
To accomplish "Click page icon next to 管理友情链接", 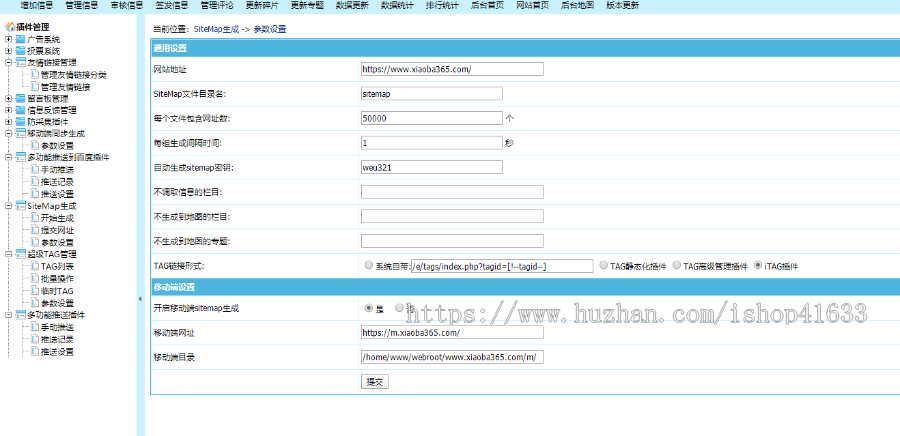I will point(34,87).
